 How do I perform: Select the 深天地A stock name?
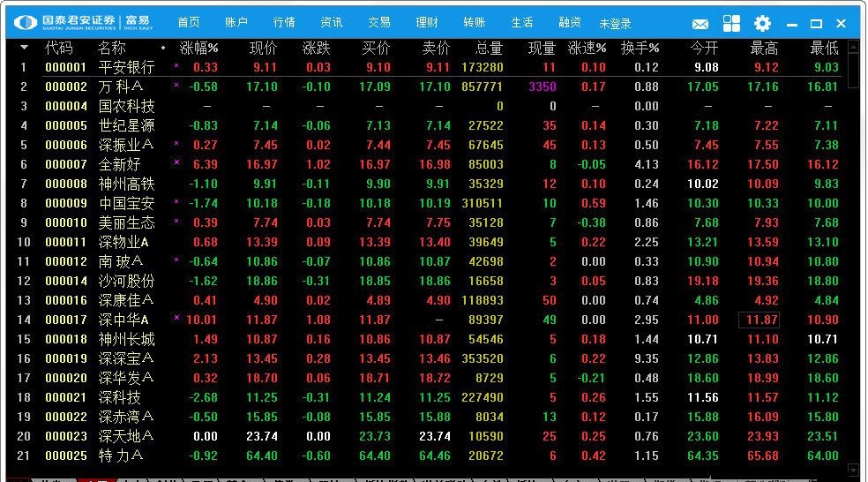coord(126,437)
